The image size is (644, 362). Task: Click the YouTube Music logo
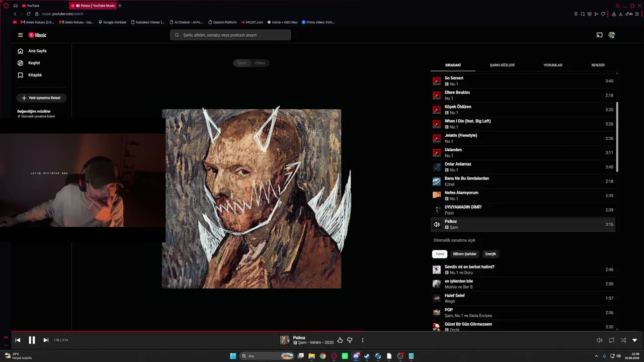click(x=37, y=35)
